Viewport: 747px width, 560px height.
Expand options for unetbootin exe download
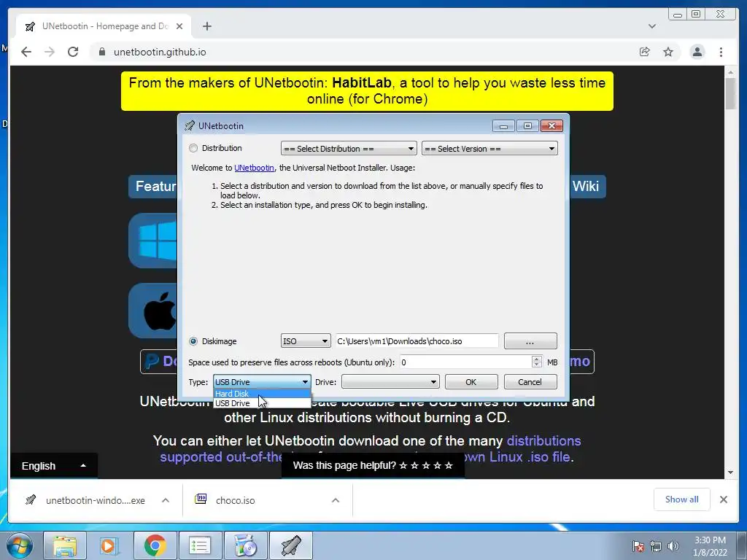(166, 500)
